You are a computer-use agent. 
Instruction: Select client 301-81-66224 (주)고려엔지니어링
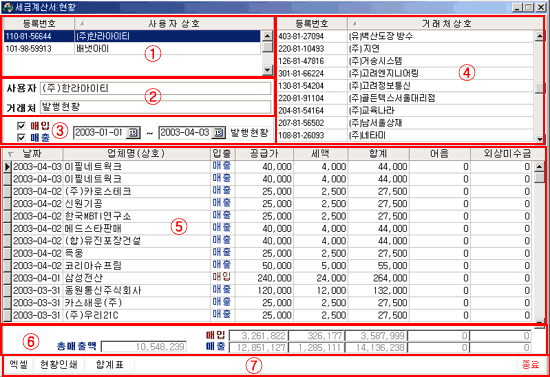click(405, 73)
